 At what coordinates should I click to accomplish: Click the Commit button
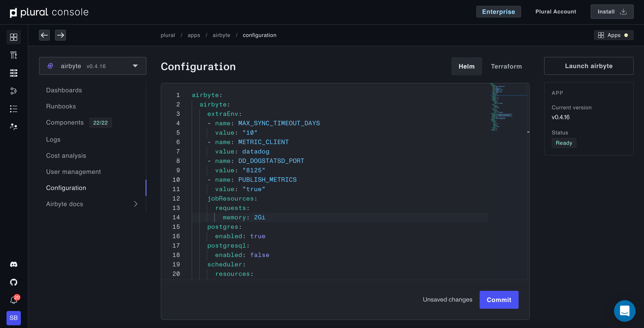click(x=499, y=300)
